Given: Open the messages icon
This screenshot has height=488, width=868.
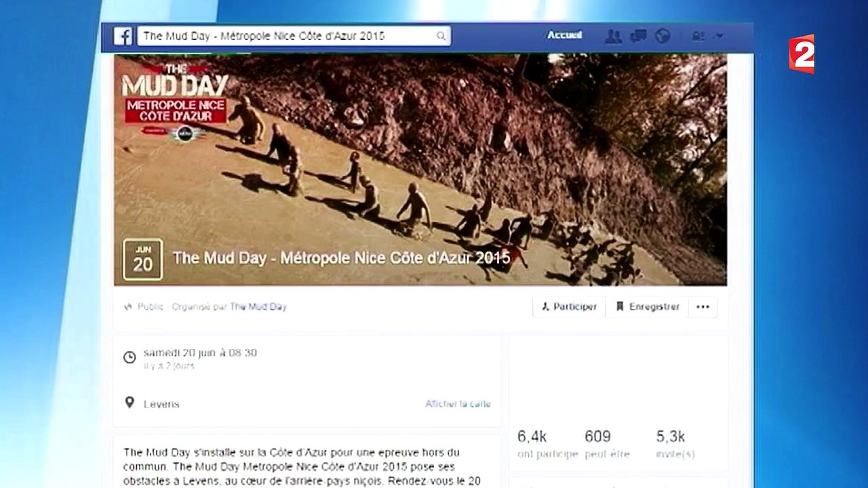Looking at the screenshot, I should [x=638, y=36].
